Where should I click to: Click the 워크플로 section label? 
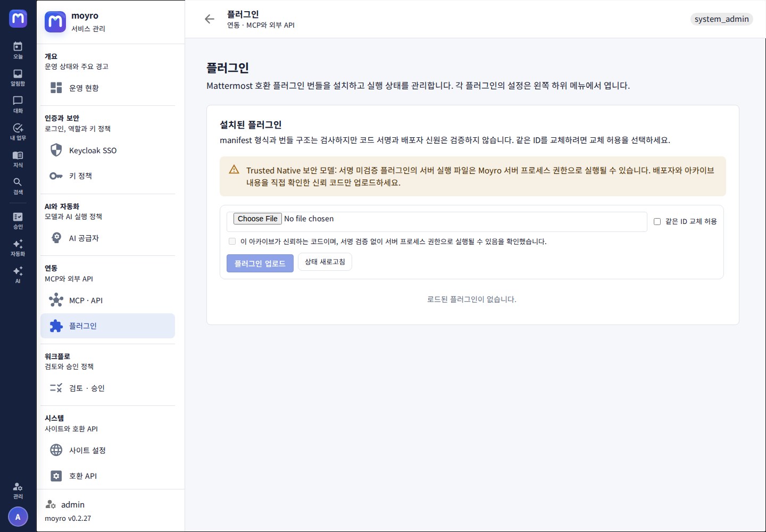click(57, 356)
